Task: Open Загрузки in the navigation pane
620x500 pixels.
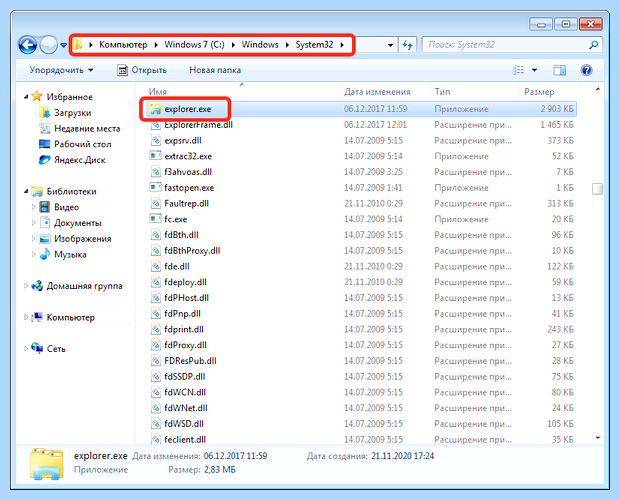Action: tap(72, 113)
